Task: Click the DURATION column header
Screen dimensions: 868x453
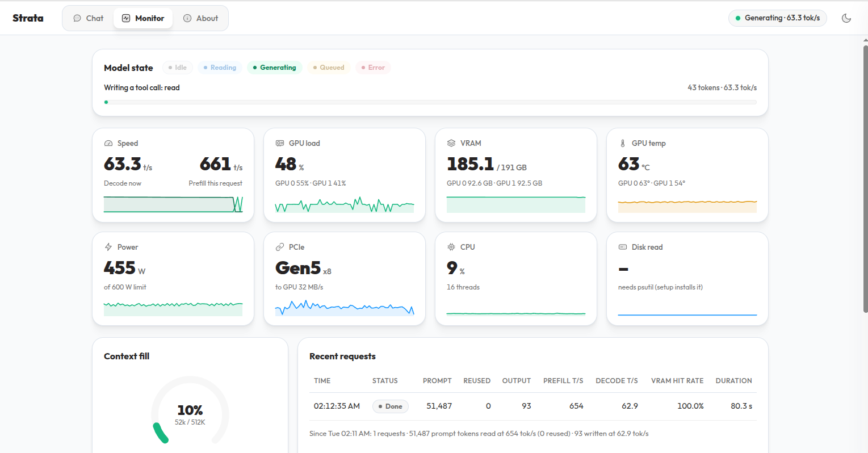Action: coord(733,381)
